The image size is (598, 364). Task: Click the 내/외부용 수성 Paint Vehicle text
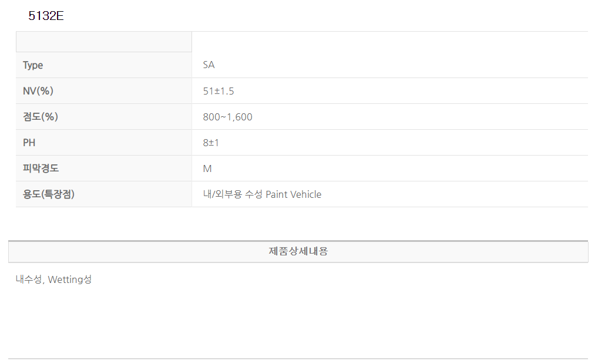pyautogui.click(x=262, y=194)
